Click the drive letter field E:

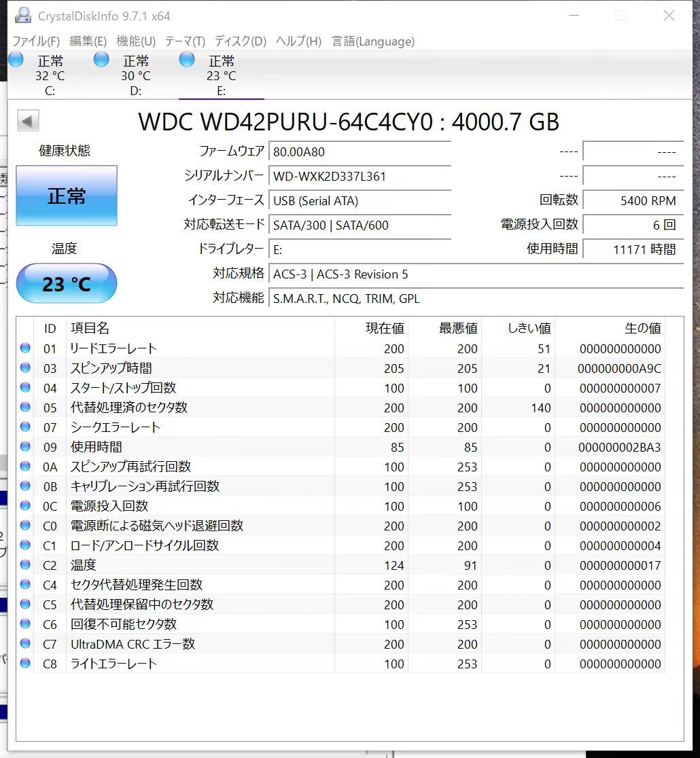[360, 249]
